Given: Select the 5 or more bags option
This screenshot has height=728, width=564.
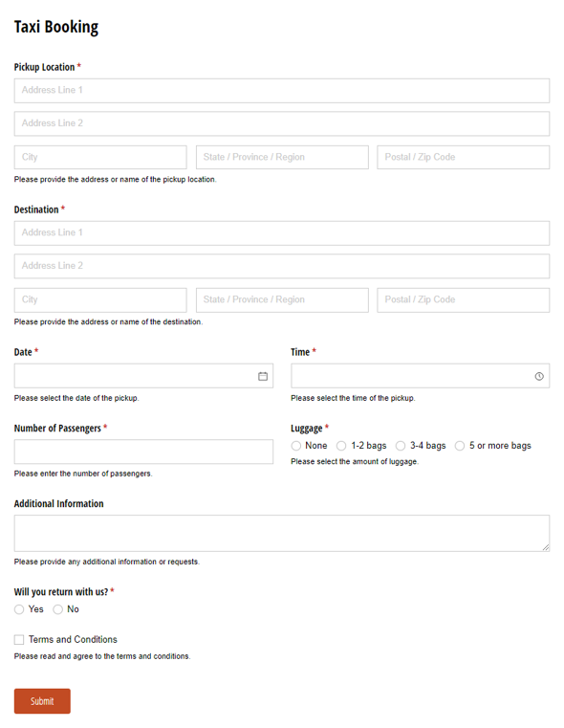Looking at the screenshot, I should pos(460,446).
